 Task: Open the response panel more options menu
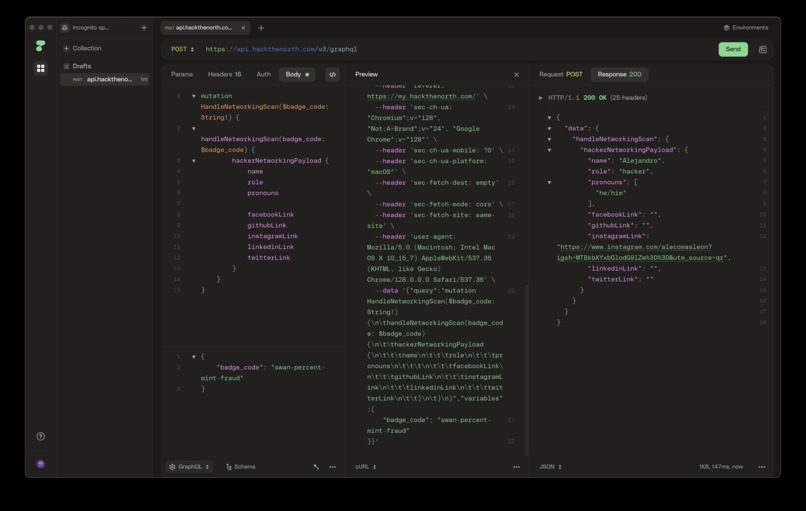[x=762, y=467]
